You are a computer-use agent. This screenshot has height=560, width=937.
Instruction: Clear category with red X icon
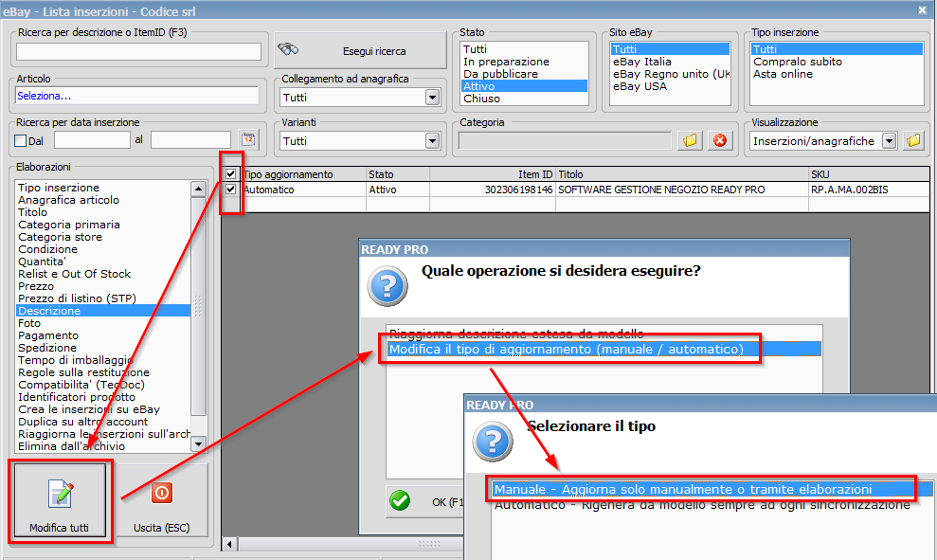click(x=720, y=140)
